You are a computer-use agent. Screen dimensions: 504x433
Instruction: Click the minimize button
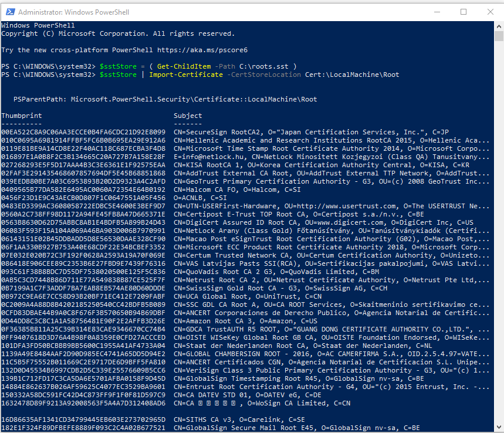(437, 12)
